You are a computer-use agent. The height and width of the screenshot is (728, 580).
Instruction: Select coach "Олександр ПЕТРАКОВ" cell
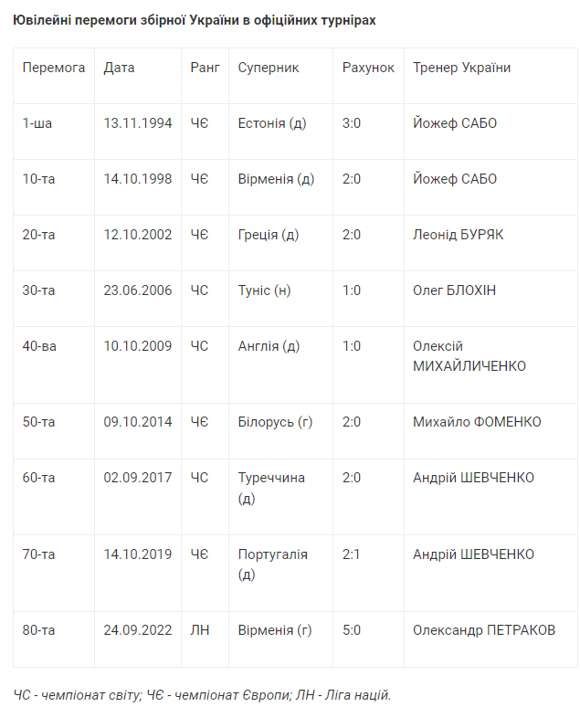tap(484, 630)
